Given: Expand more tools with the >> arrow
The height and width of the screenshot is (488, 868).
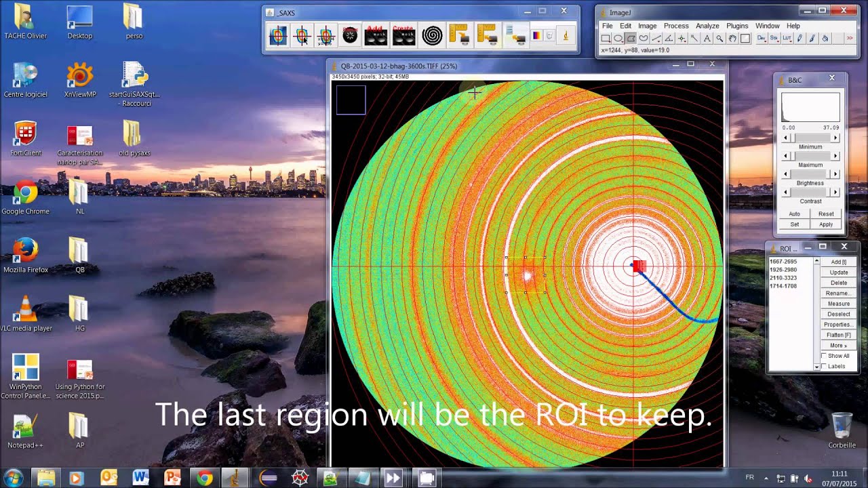Looking at the screenshot, I should coord(850,39).
